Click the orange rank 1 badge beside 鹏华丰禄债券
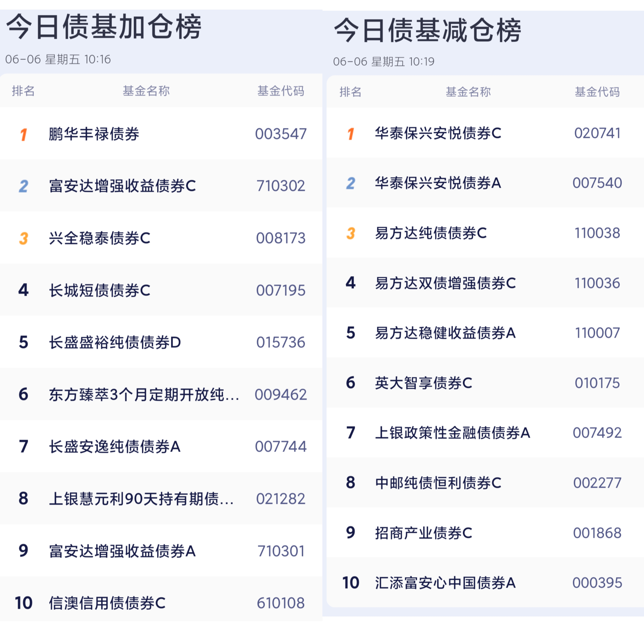 (x=23, y=134)
